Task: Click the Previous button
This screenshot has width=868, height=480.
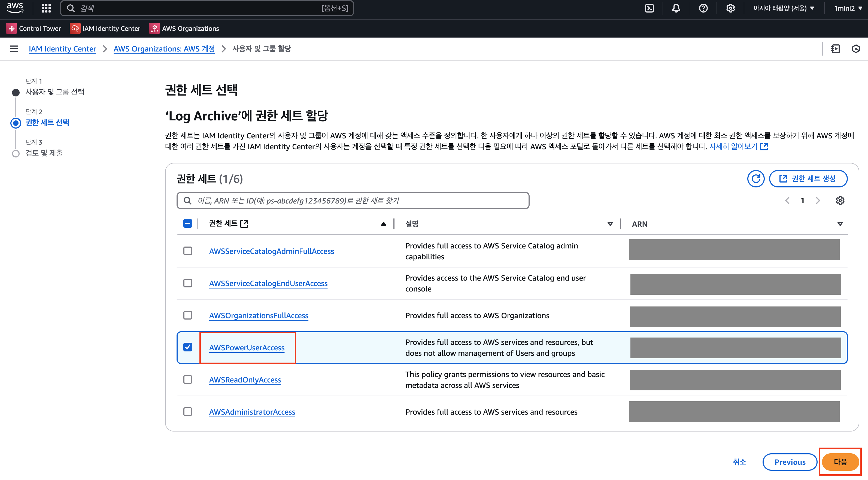Action: 790,462
